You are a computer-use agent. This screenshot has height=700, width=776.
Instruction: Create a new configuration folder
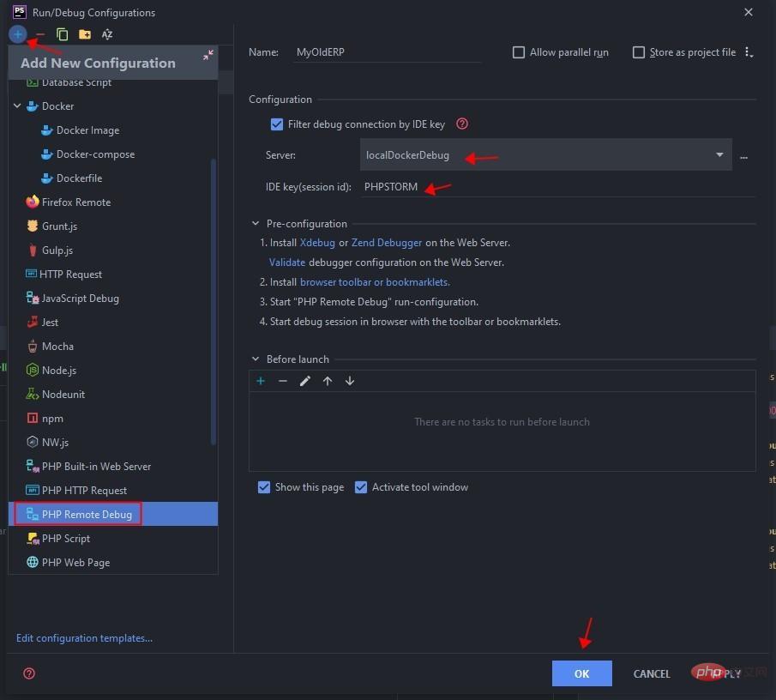pos(85,34)
